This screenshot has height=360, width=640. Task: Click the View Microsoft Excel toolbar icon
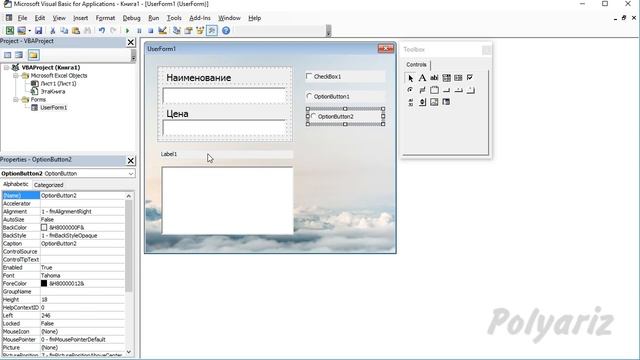tap(10, 31)
